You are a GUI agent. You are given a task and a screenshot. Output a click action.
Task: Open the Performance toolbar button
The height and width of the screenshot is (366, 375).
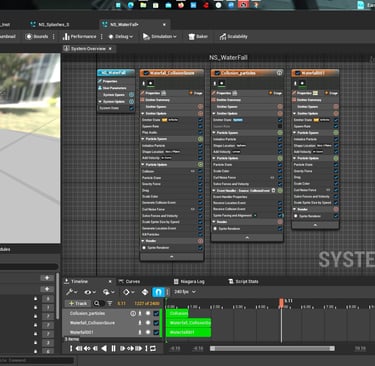click(x=80, y=37)
